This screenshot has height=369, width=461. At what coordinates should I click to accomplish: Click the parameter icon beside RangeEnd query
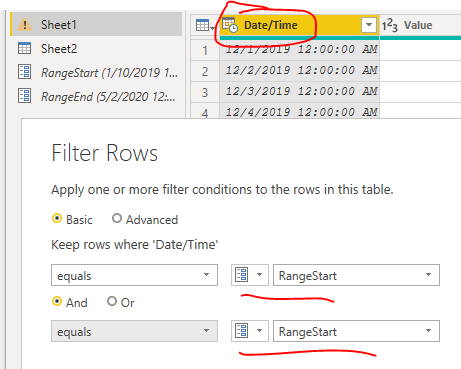24,96
